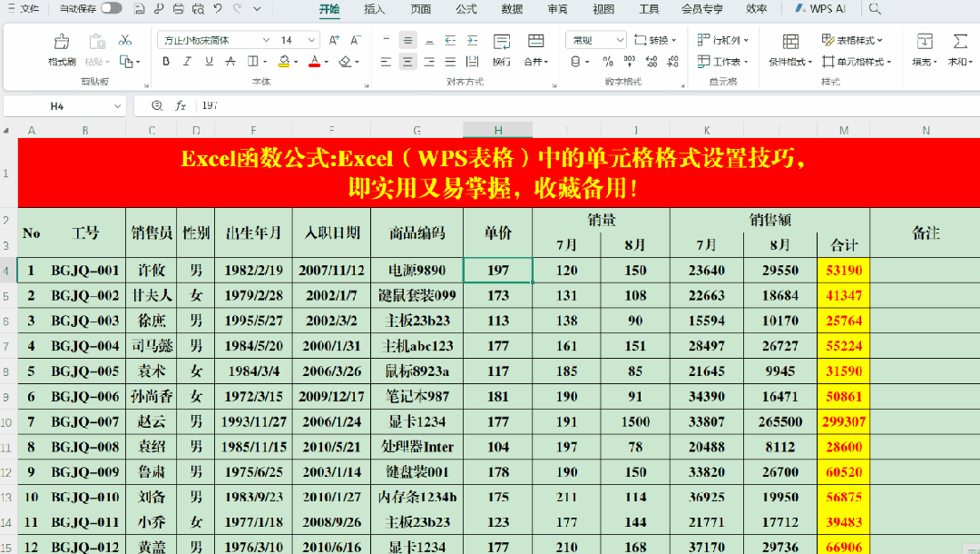This screenshot has height=554, width=980.
Task: Click the Undo arrow icon
Action: 218,9
